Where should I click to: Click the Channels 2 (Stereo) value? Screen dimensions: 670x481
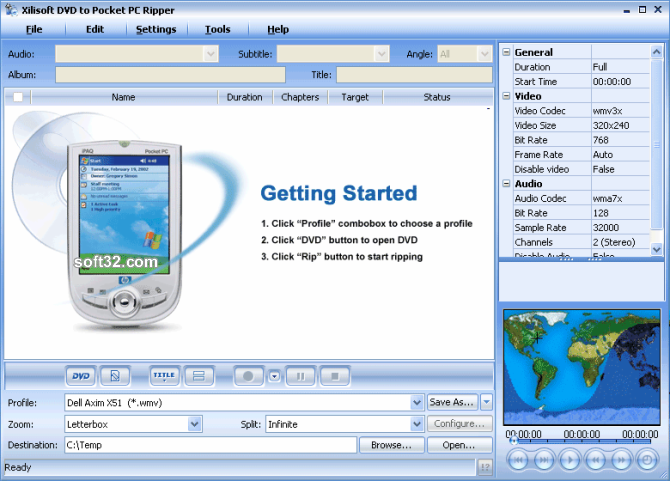click(620, 242)
